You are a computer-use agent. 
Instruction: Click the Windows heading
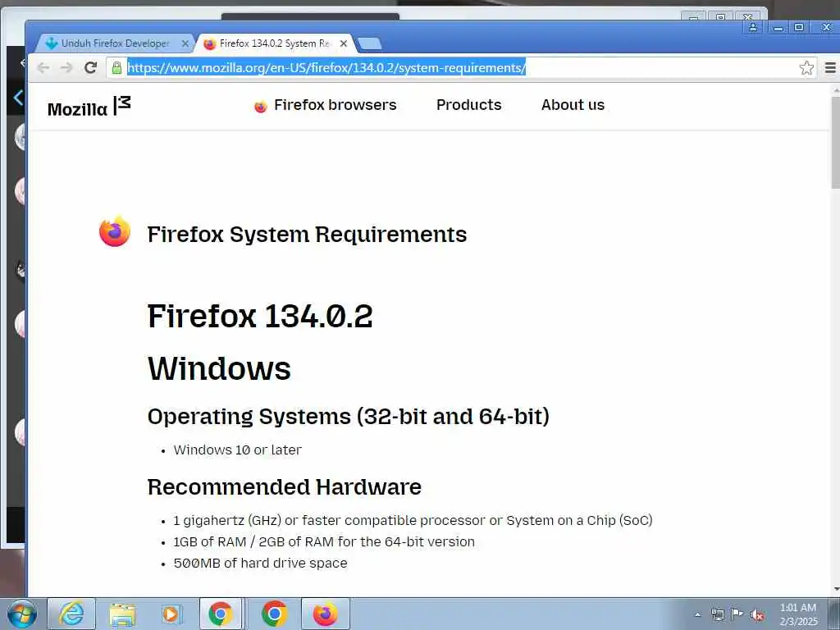tap(219, 368)
